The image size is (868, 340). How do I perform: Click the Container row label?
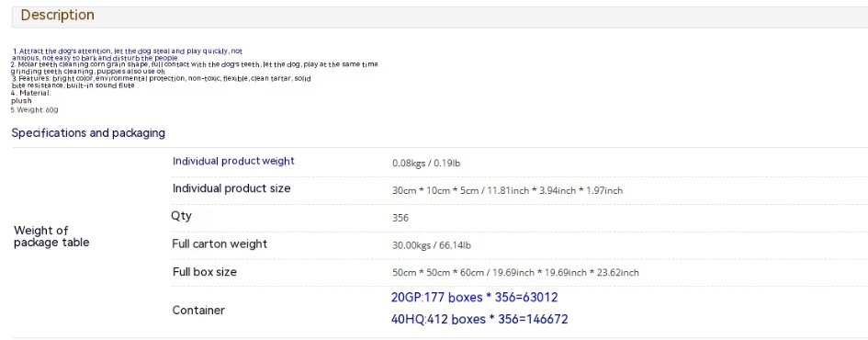click(198, 310)
